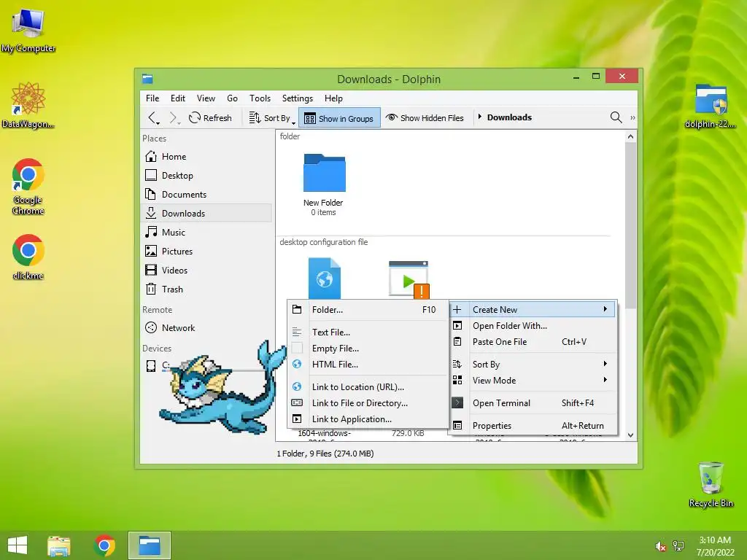Select the Google Chrome desktop shortcut
Viewport: 747px width, 560px height.
pos(28,187)
